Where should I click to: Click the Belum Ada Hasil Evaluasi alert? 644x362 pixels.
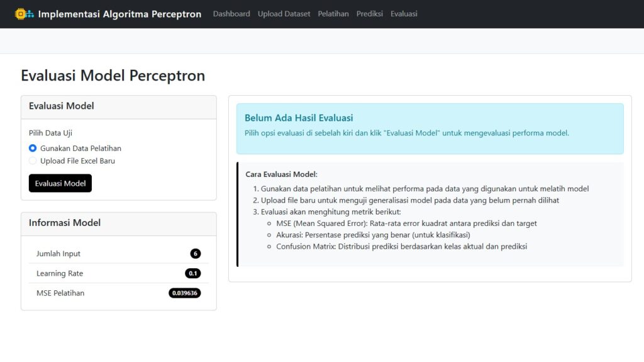(430, 129)
